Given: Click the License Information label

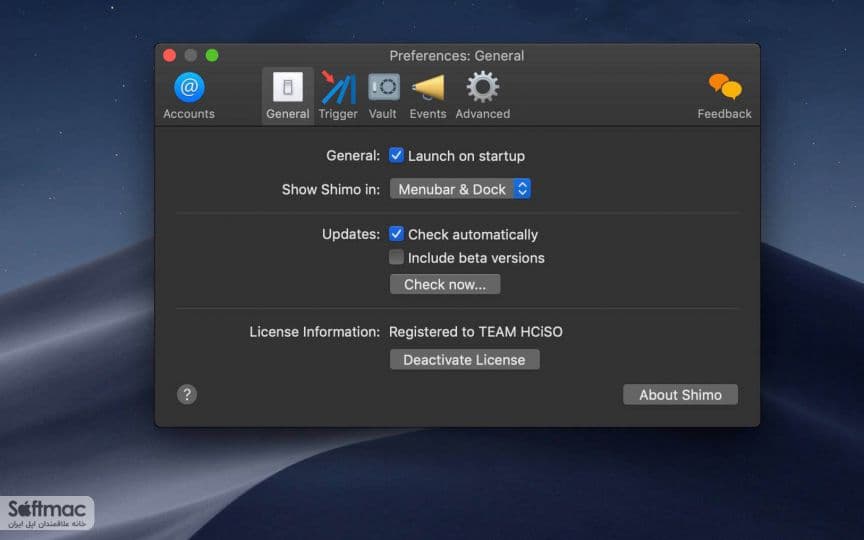Looking at the screenshot, I should click(315, 332).
